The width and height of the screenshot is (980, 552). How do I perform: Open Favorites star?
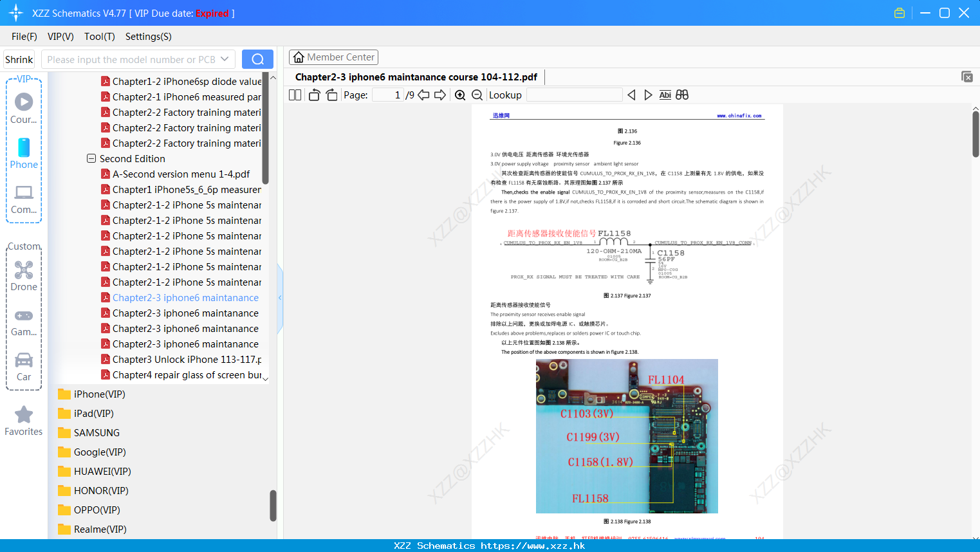(x=24, y=421)
